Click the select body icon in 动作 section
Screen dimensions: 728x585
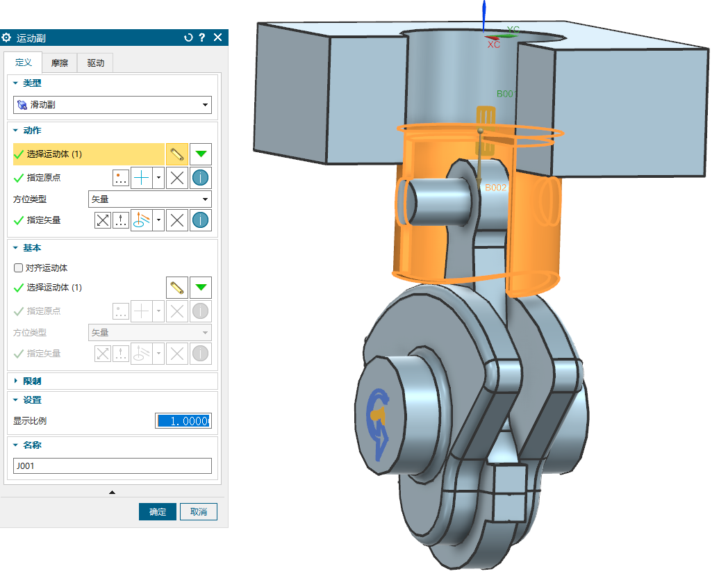coord(176,154)
